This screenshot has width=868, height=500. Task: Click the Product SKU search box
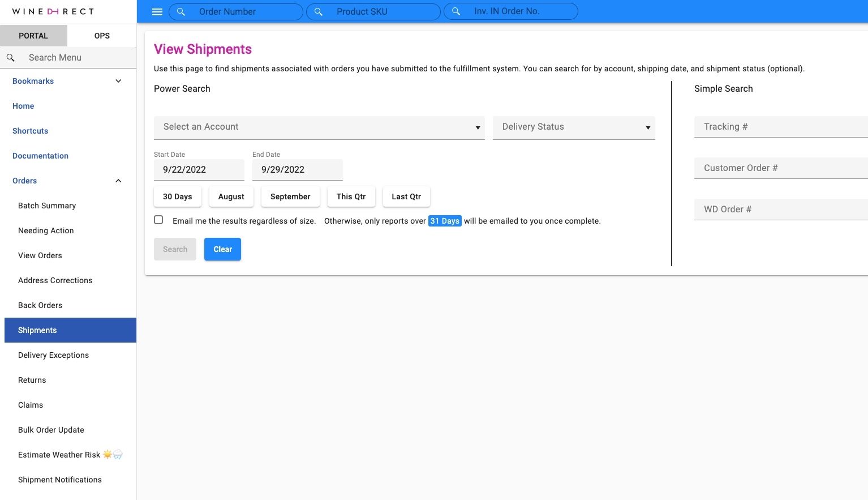373,12
